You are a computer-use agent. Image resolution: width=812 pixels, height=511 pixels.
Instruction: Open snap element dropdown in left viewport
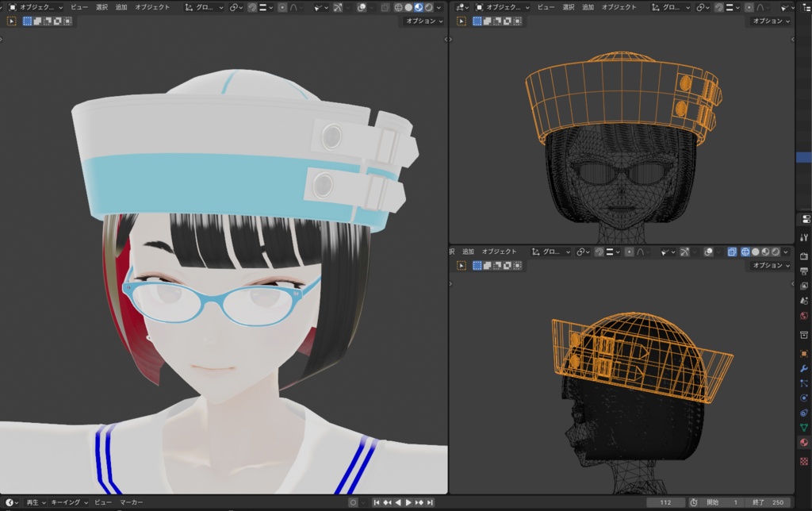click(x=266, y=7)
